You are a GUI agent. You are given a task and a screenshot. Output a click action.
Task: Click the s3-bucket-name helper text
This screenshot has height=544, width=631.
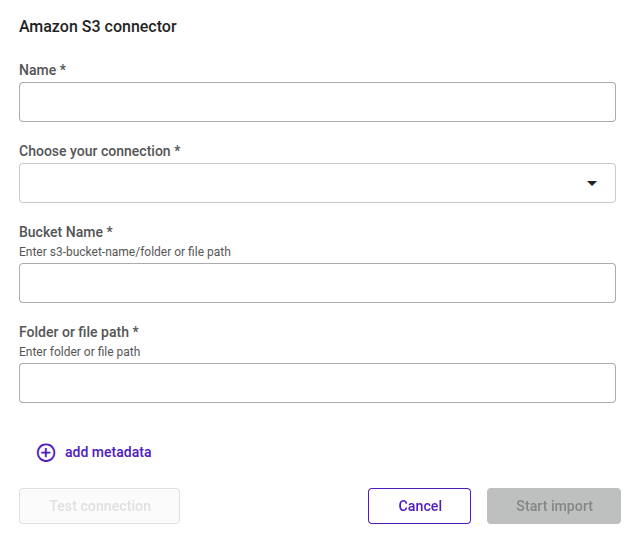pyautogui.click(x=125, y=252)
